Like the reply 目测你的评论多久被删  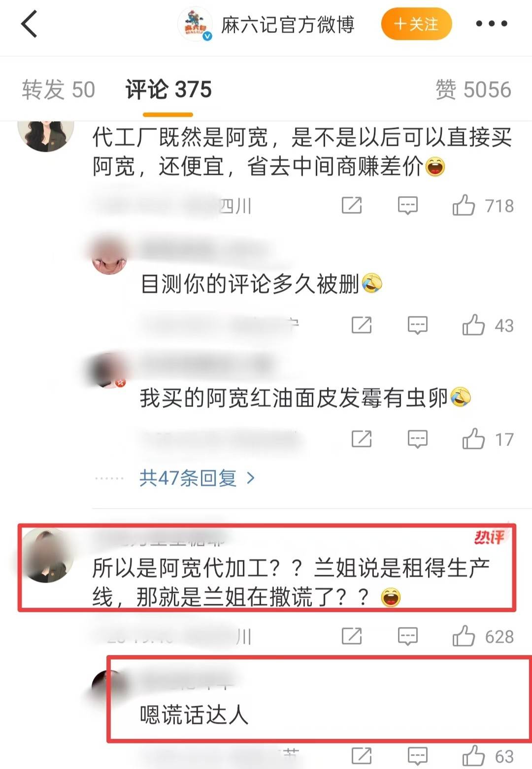488,325
